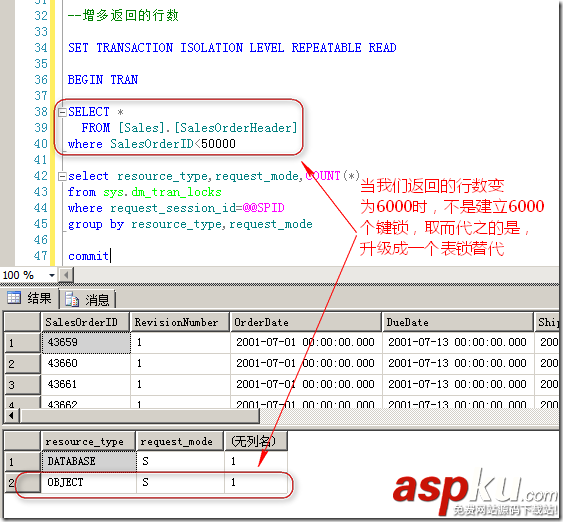The height and width of the screenshot is (522, 563).
Task: Select the request_mode column header
Action: [x=180, y=441]
